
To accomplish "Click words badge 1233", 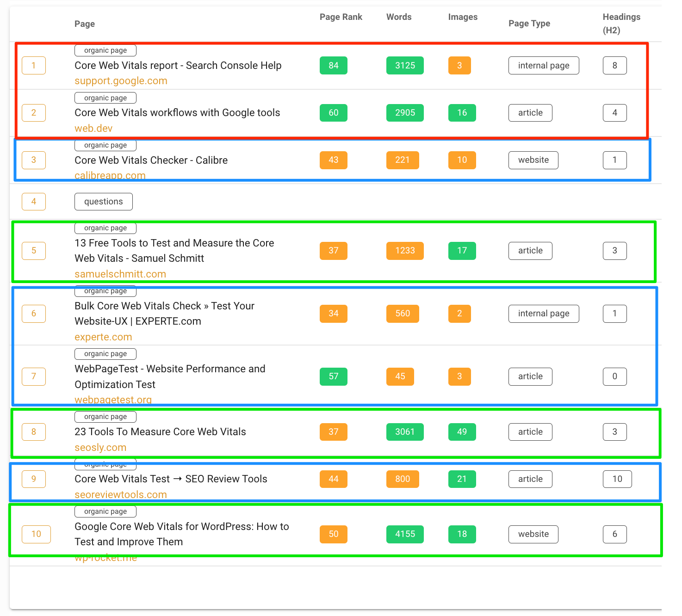I will pos(405,251).
